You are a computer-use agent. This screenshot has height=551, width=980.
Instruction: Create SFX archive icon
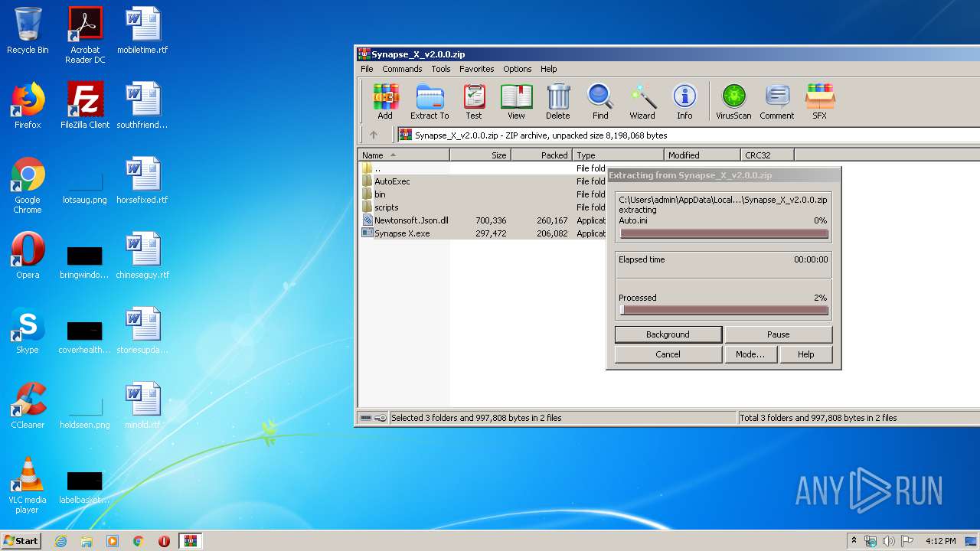pyautogui.click(x=819, y=103)
